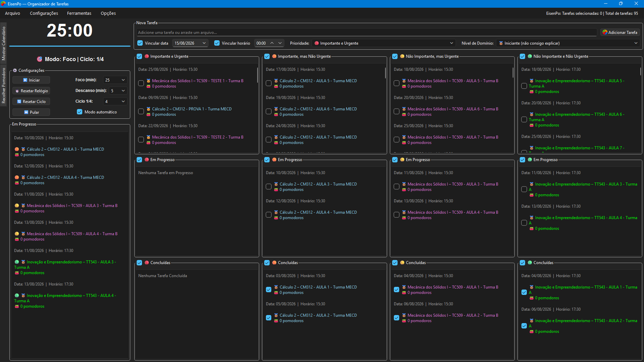Toggle the Vincular data checkbox

(x=140, y=43)
